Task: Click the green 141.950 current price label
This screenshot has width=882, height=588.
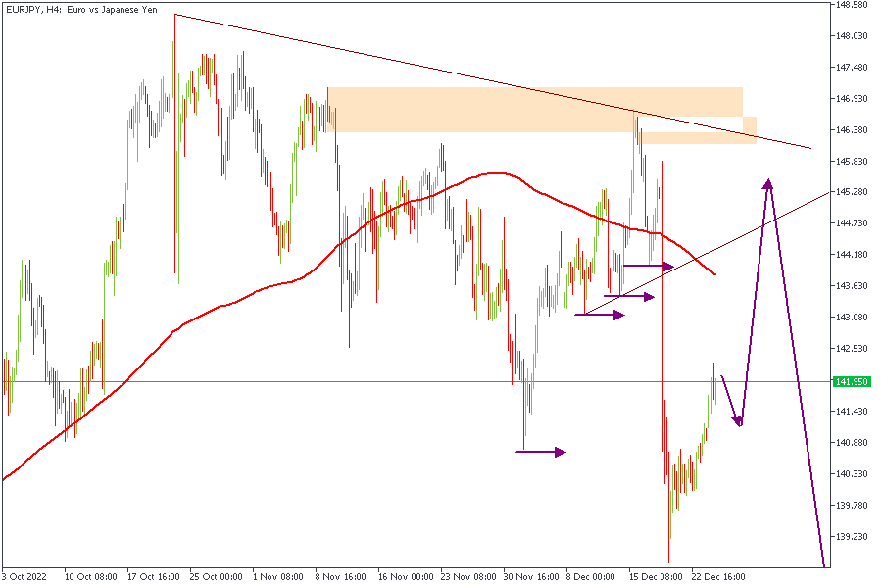Action: click(x=851, y=382)
